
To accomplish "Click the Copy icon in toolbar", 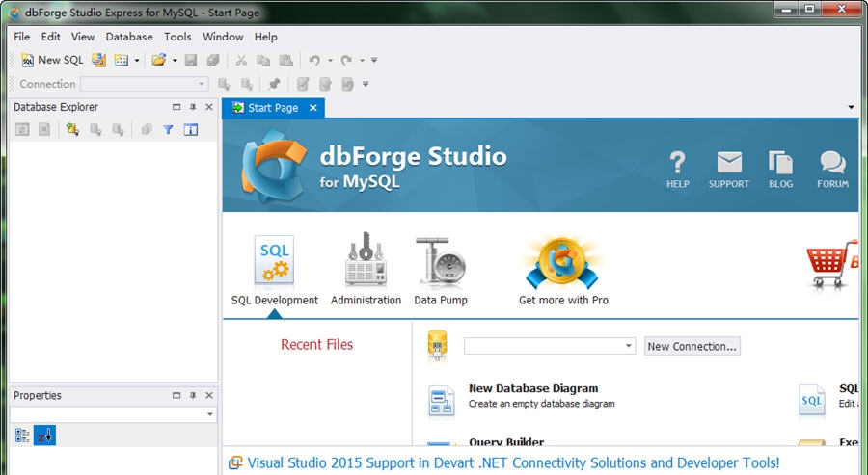I will 263,60.
